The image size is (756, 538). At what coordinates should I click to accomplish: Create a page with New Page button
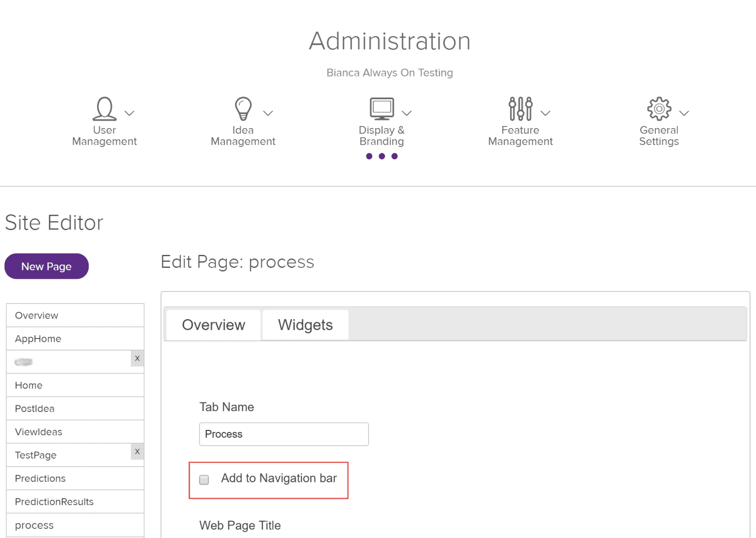(x=47, y=267)
